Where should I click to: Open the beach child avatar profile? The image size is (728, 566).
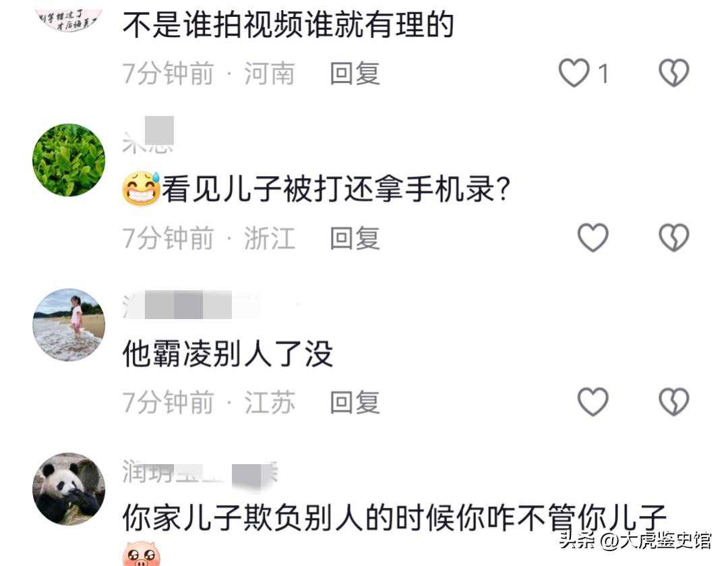pyautogui.click(x=69, y=324)
